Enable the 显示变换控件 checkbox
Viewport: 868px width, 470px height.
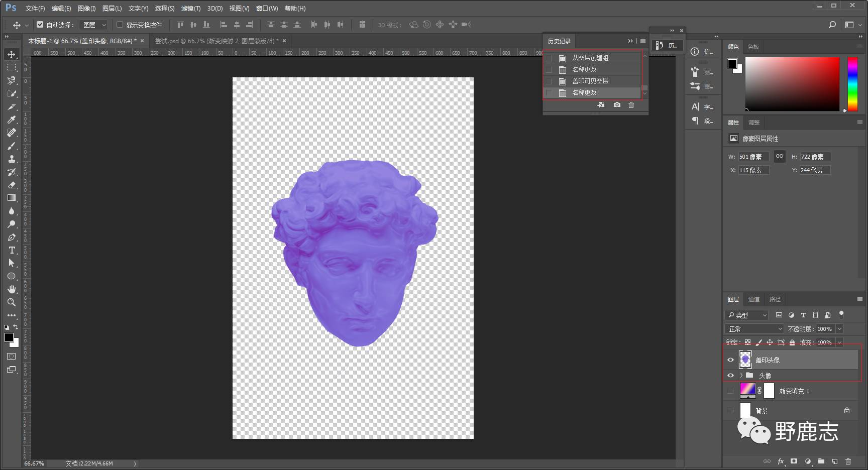point(120,25)
